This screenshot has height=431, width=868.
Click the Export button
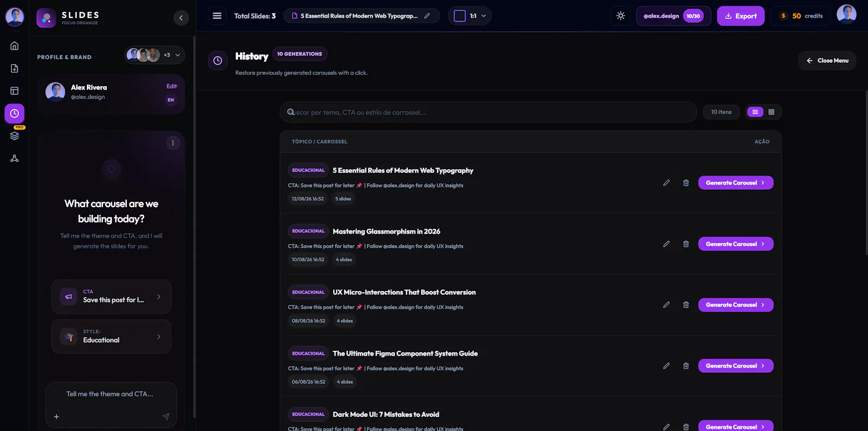tap(741, 16)
